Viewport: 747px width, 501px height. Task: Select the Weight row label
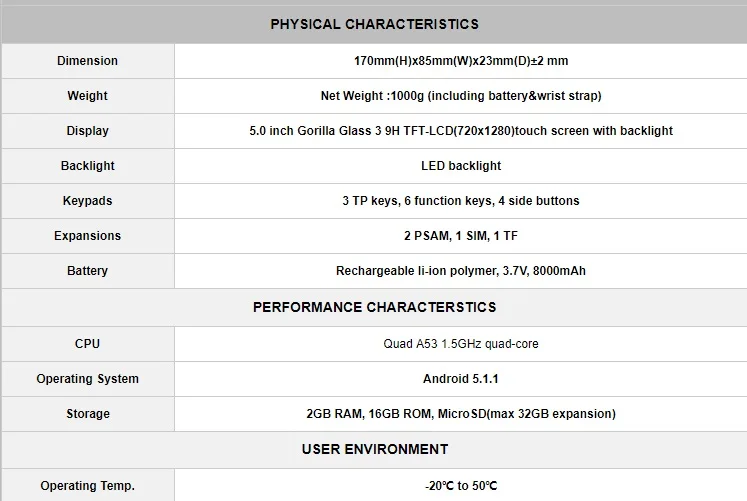87,96
